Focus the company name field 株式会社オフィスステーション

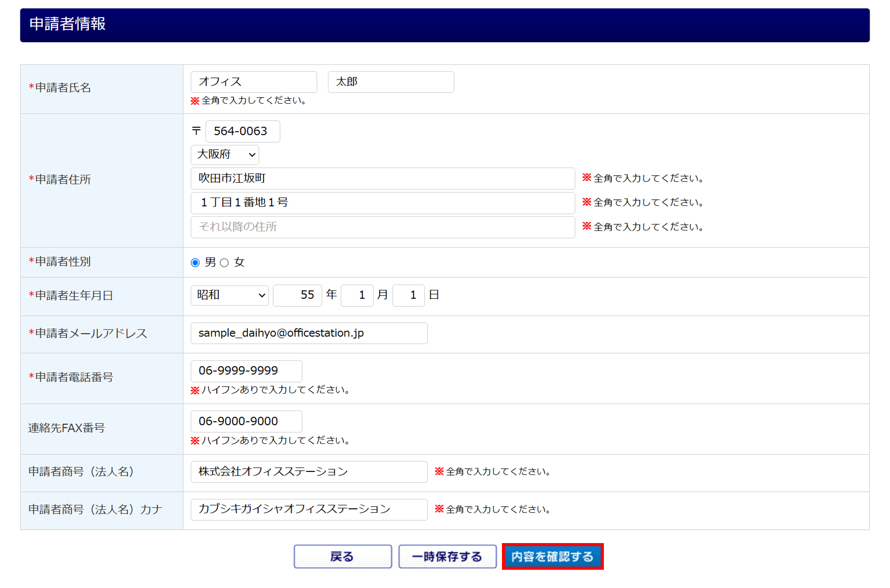point(309,471)
